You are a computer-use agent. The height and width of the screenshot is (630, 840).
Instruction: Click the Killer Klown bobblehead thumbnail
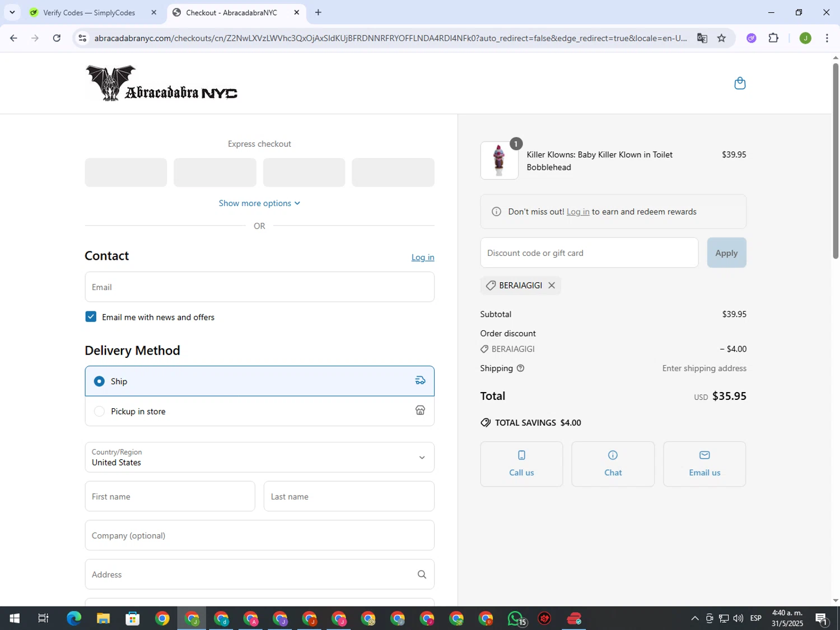point(499,161)
